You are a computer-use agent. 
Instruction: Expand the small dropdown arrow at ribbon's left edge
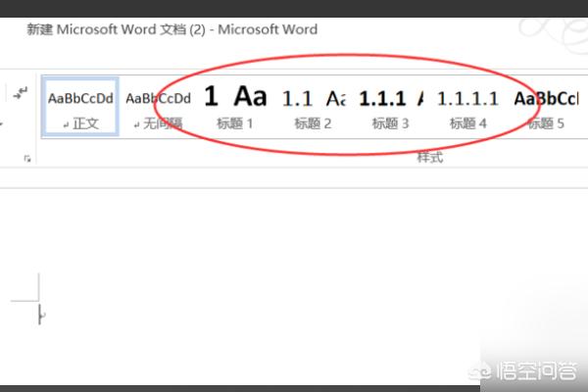pos(3,125)
